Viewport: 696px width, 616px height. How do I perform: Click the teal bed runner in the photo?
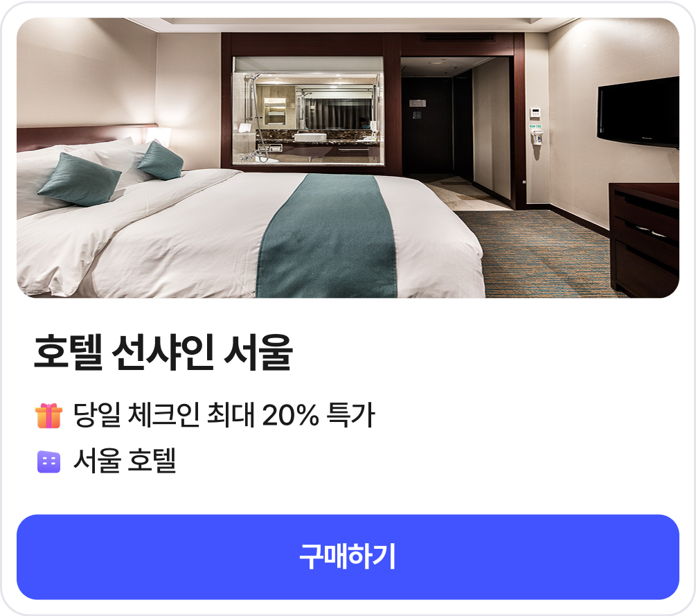pyautogui.click(x=328, y=236)
